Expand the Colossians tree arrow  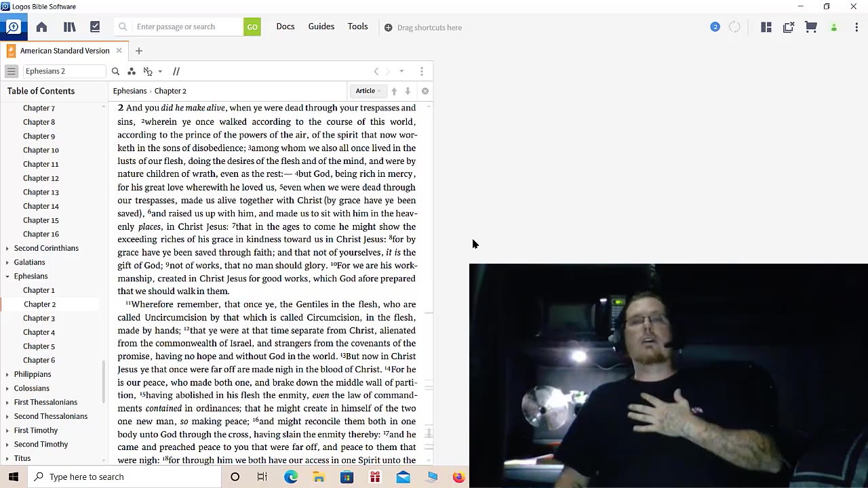click(7, 388)
